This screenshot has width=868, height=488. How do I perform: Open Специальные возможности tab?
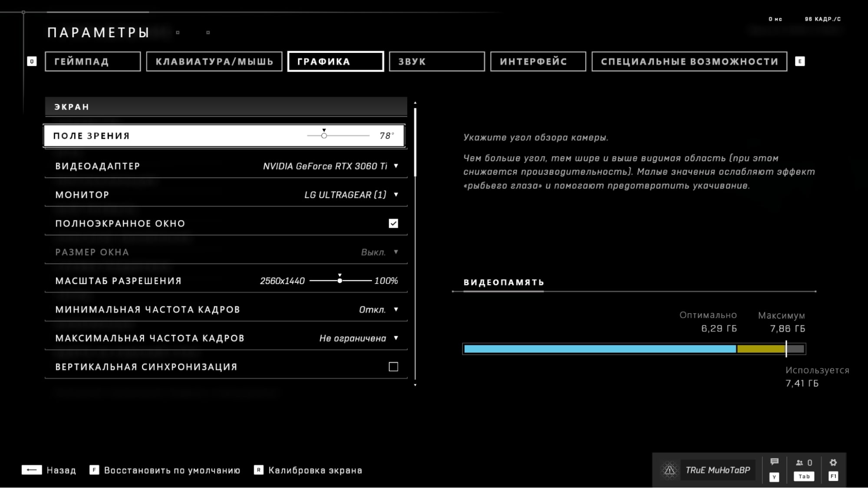[690, 61]
